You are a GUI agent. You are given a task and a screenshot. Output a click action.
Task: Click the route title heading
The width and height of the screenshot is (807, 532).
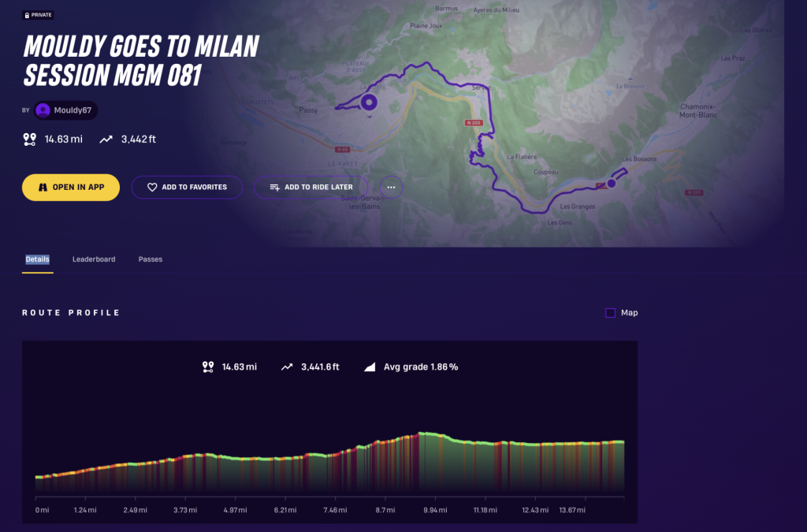142,61
